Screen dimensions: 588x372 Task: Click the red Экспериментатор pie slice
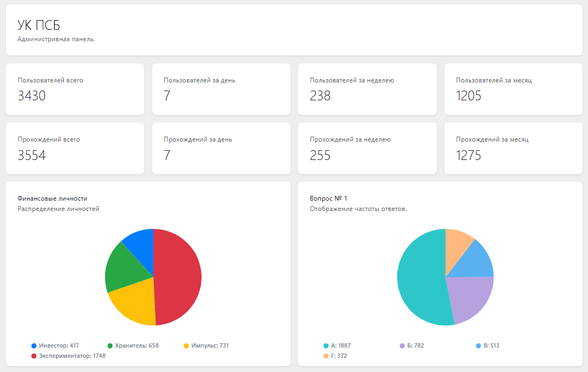pos(179,277)
